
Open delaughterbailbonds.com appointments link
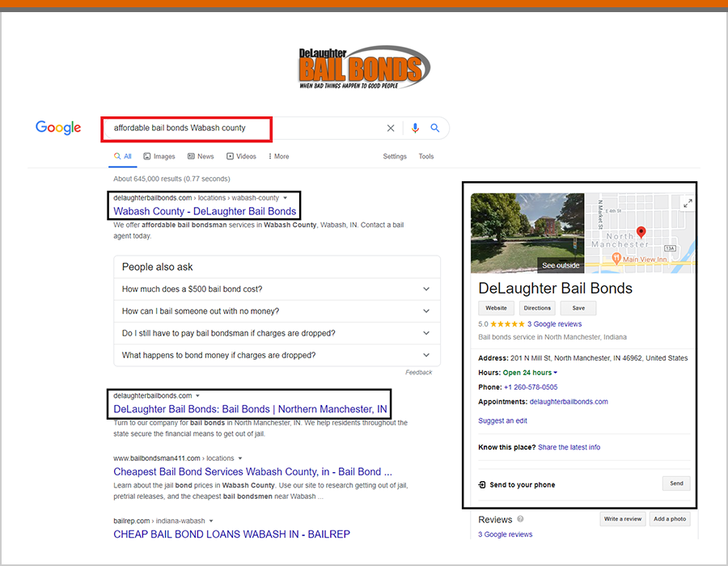point(569,402)
